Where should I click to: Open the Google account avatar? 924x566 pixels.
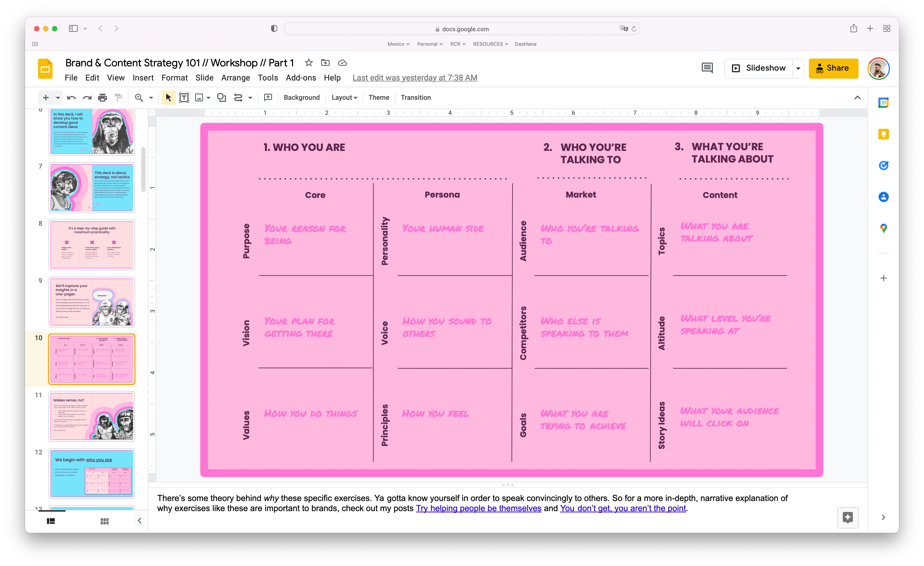point(878,69)
